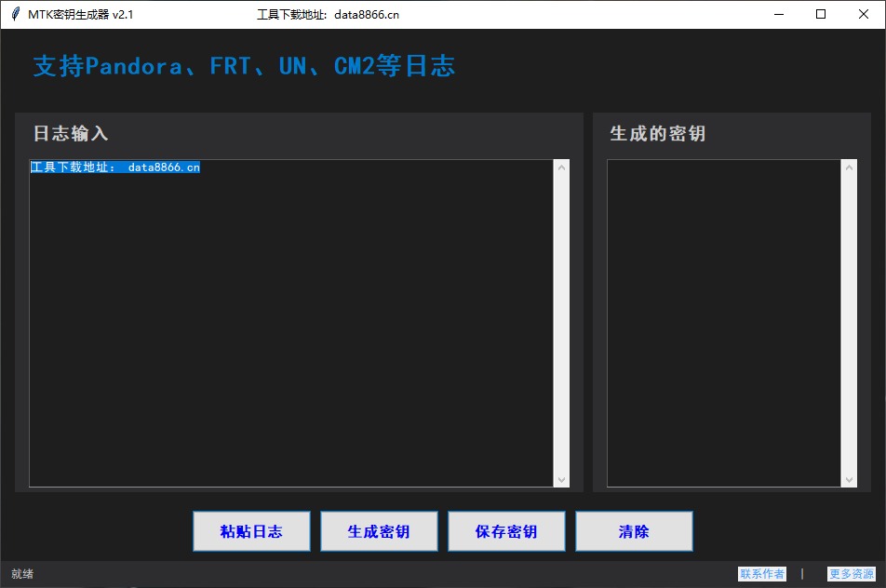Click inside the log input text area
The width and height of the screenshot is (886, 588).
point(290,326)
